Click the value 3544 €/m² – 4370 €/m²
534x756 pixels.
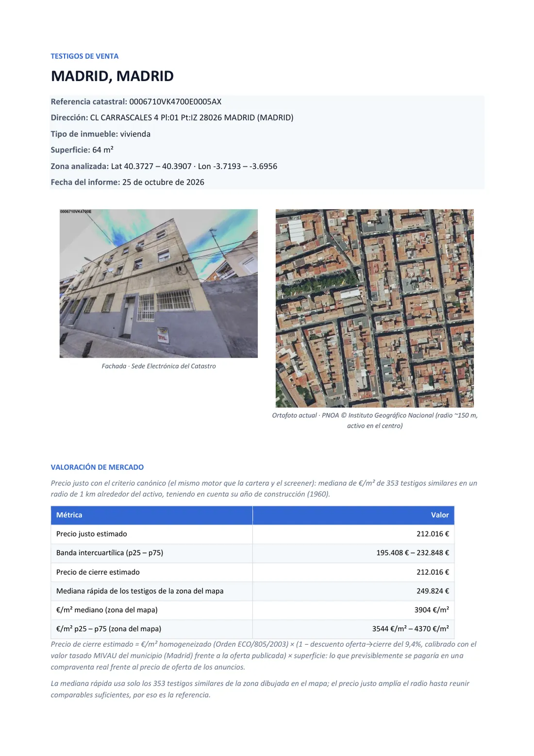click(x=411, y=629)
